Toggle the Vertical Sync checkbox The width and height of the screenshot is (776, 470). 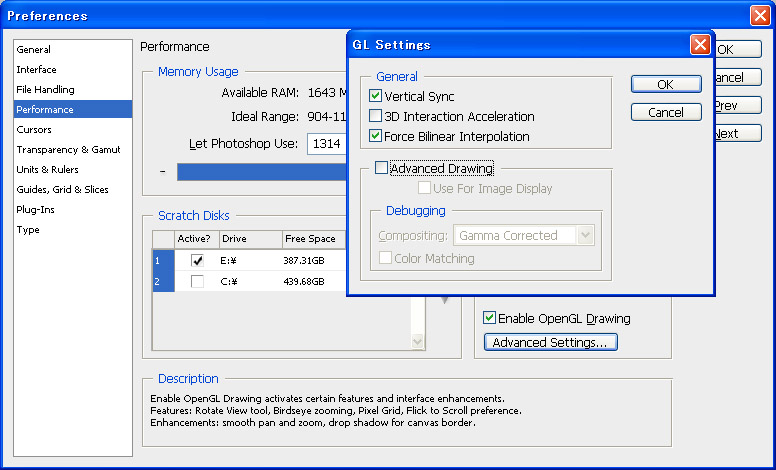[376, 96]
